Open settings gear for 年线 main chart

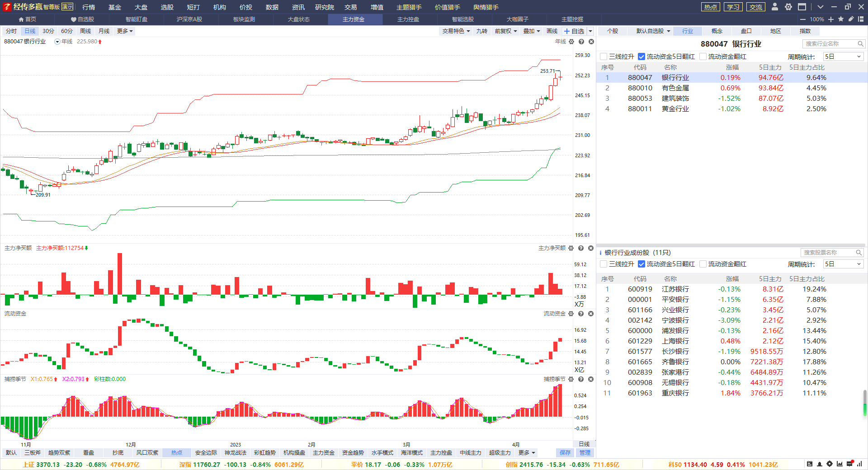tap(571, 42)
